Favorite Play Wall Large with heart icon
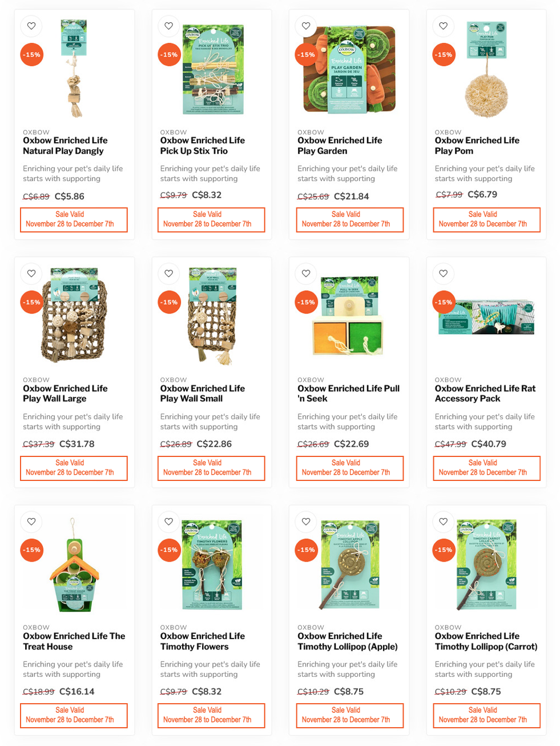Screen dimensions: 560x746 click(31, 274)
